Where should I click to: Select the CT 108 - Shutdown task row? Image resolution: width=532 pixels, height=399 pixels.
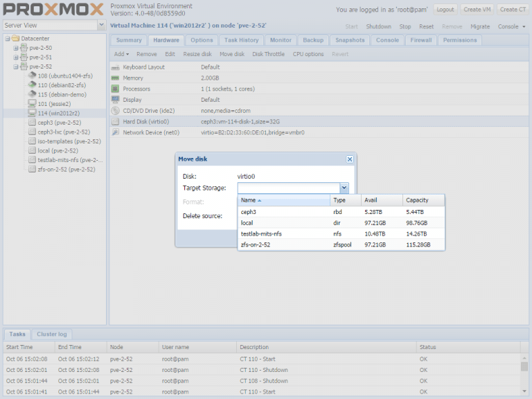click(262, 381)
